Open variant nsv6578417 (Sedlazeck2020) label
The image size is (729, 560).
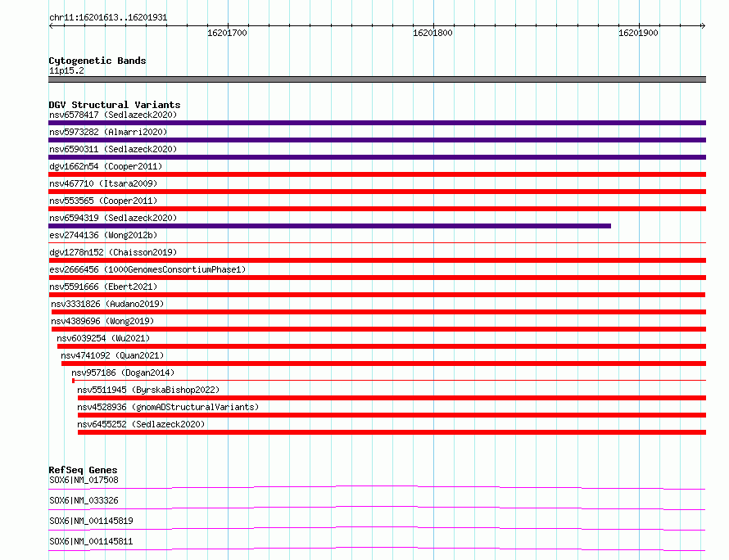pyautogui.click(x=113, y=115)
